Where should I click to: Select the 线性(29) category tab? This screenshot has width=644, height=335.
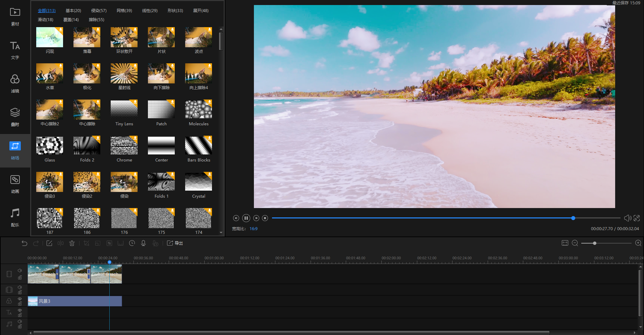[x=150, y=11]
